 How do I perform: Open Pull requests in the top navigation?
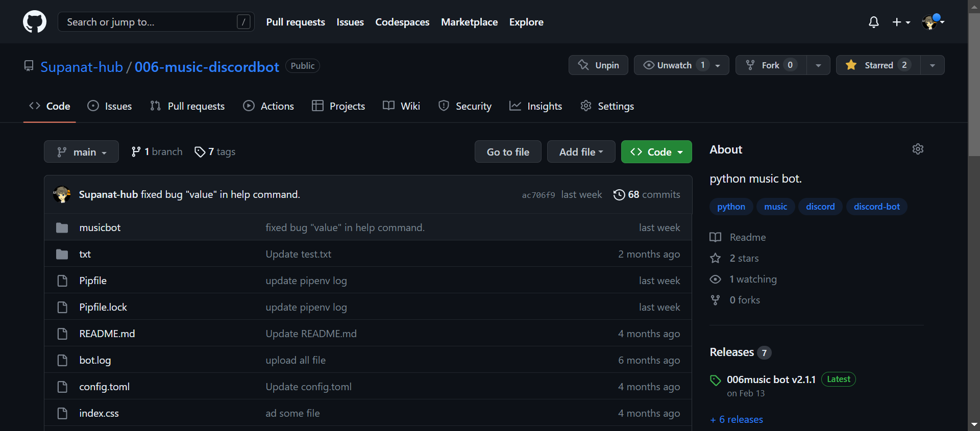[296, 22]
